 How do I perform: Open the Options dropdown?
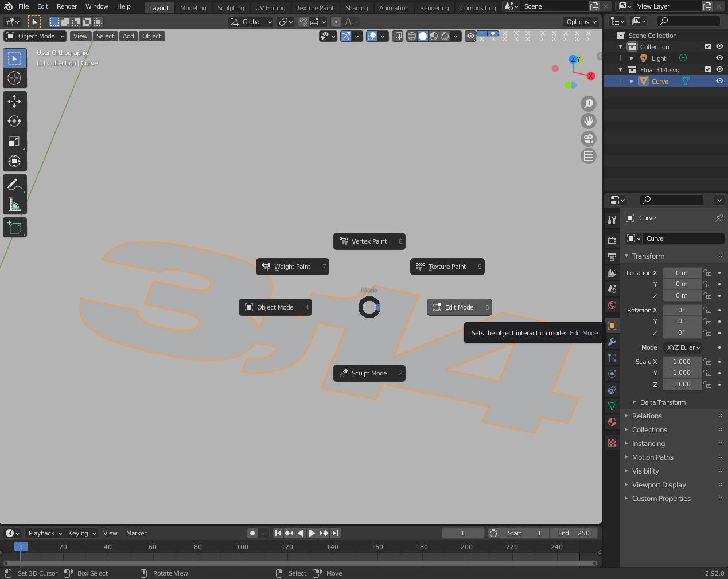point(581,22)
